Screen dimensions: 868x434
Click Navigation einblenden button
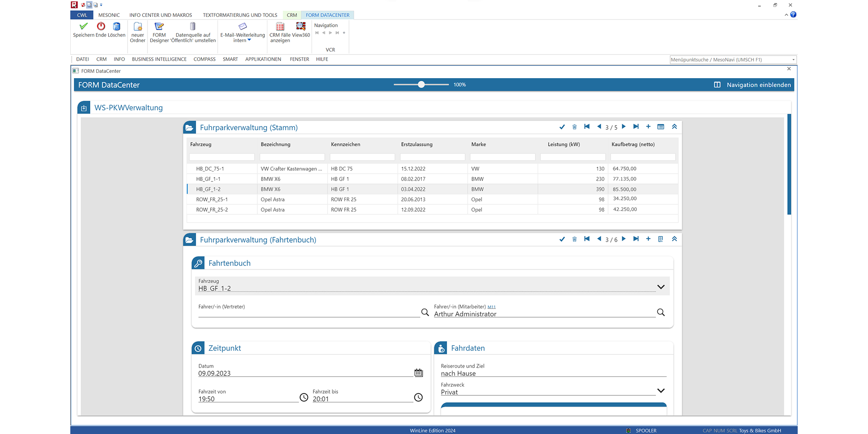coord(753,85)
